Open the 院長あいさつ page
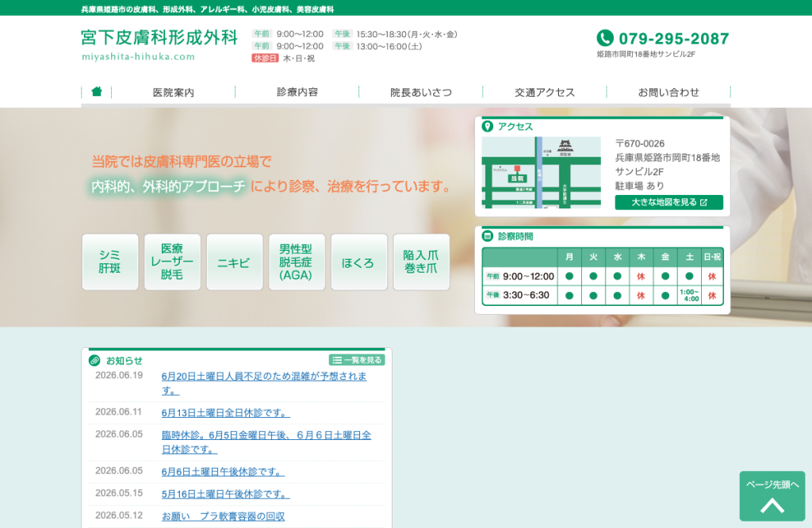Image resolution: width=812 pixels, height=528 pixels. pos(421,92)
